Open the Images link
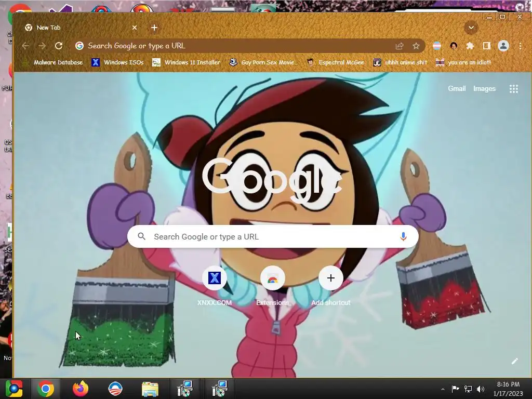This screenshot has height=399, width=532. coord(484,88)
